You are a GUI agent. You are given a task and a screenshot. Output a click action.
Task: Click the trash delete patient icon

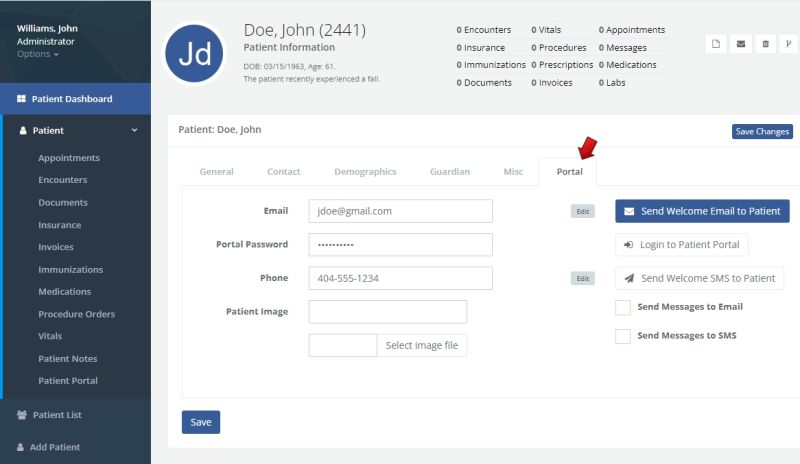tap(766, 44)
